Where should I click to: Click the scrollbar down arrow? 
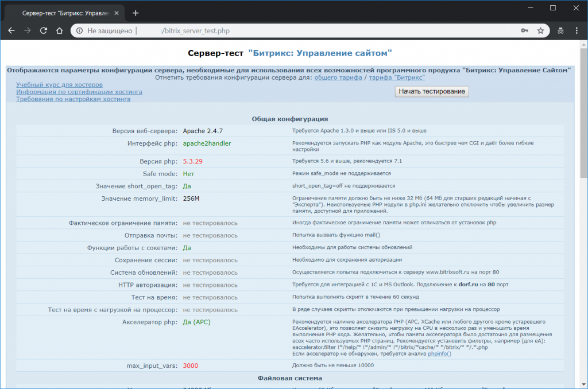click(x=584, y=384)
